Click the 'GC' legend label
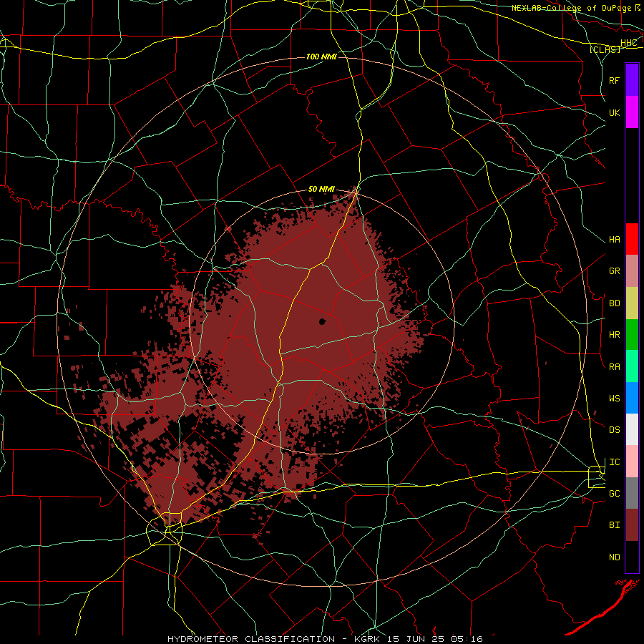This screenshot has width=644, height=644. 615,494
